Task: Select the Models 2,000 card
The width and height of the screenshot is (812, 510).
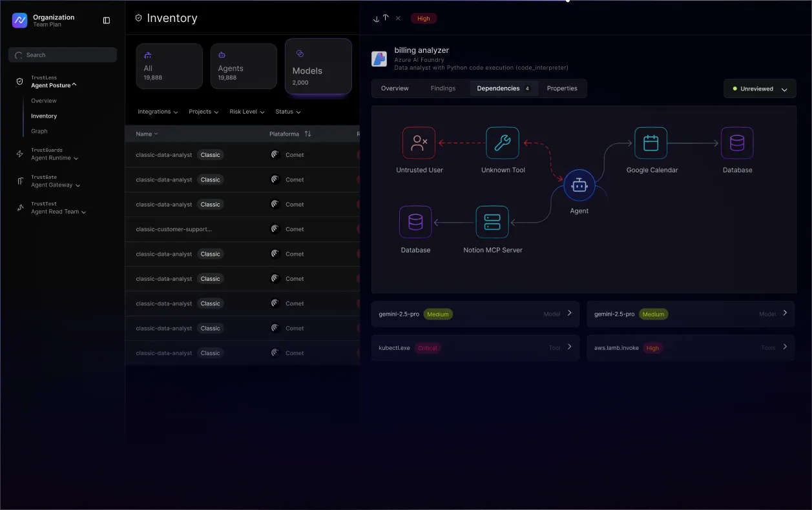Action: pyautogui.click(x=318, y=66)
